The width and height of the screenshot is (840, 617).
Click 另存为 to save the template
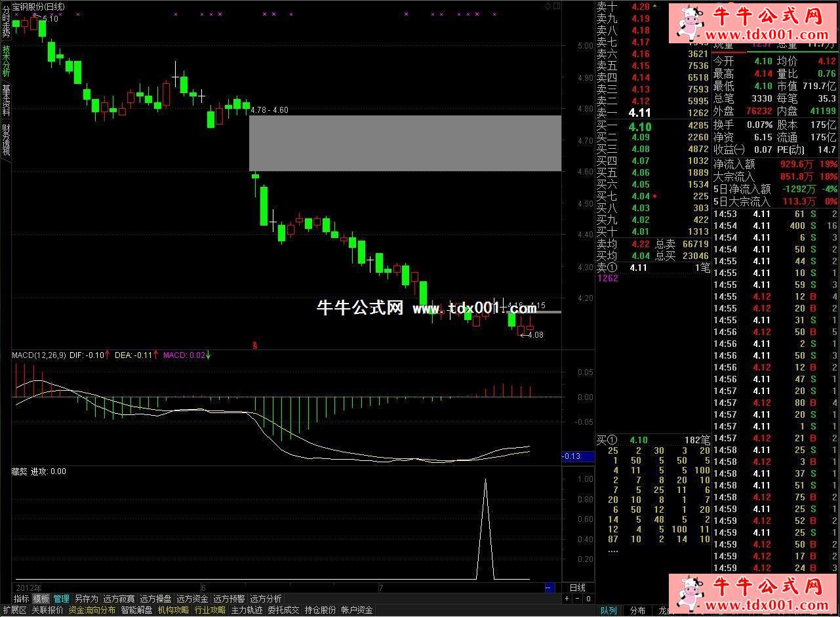coord(86,599)
